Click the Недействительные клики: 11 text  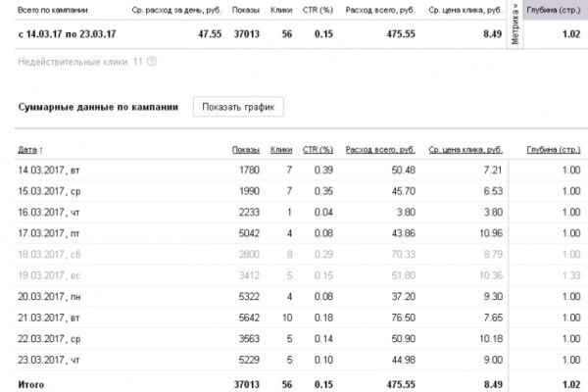80,62
